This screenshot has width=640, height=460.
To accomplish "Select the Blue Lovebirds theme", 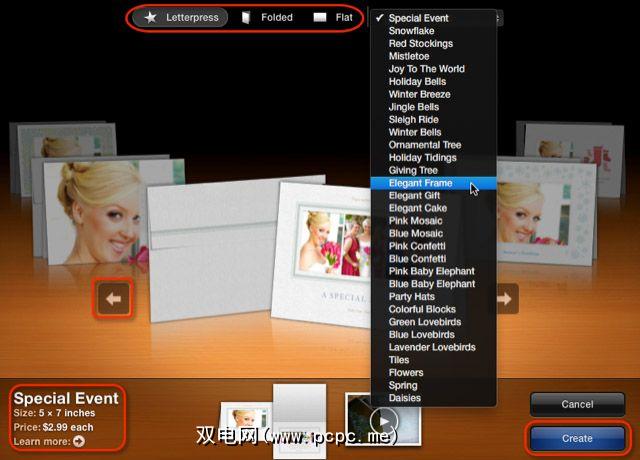I will click(x=433, y=334).
